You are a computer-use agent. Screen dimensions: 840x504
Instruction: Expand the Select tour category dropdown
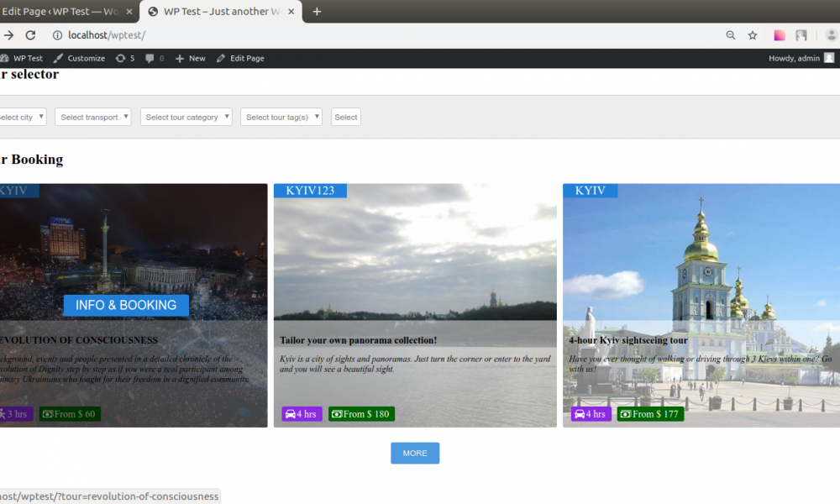coord(186,117)
